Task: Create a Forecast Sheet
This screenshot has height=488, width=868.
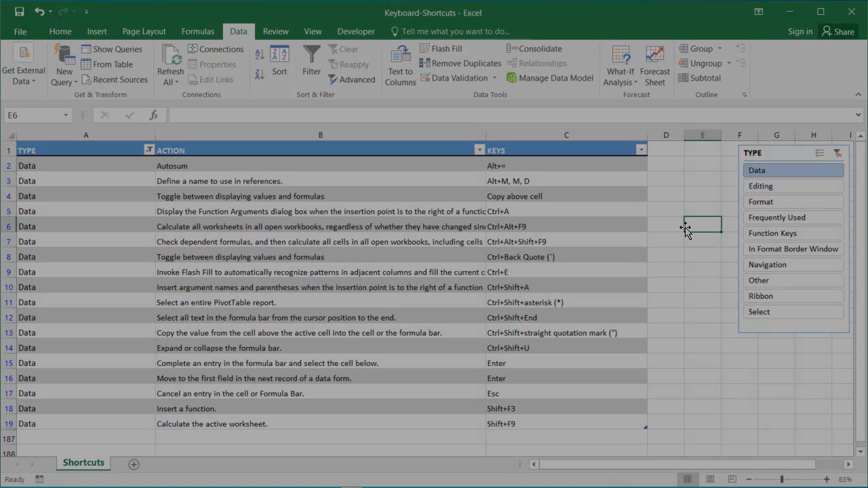Action: pyautogui.click(x=654, y=66)
